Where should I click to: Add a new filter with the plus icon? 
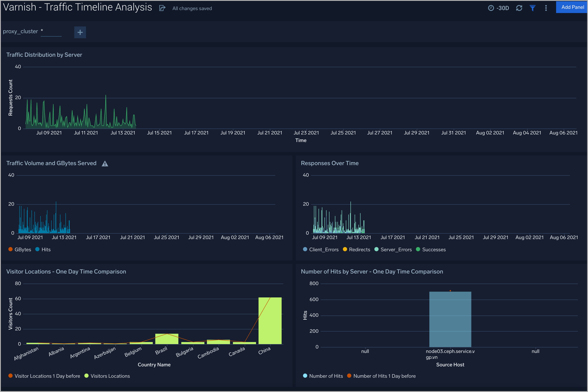(x=80, y=32)
